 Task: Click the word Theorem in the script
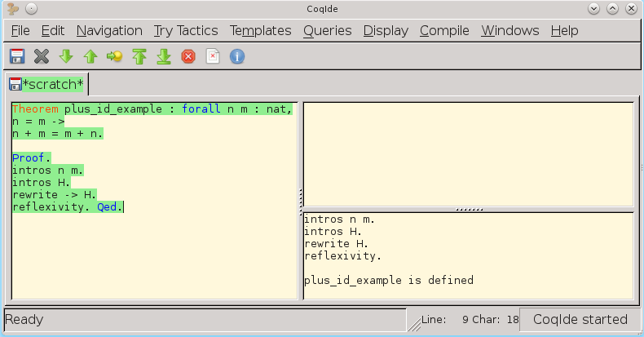35,109
